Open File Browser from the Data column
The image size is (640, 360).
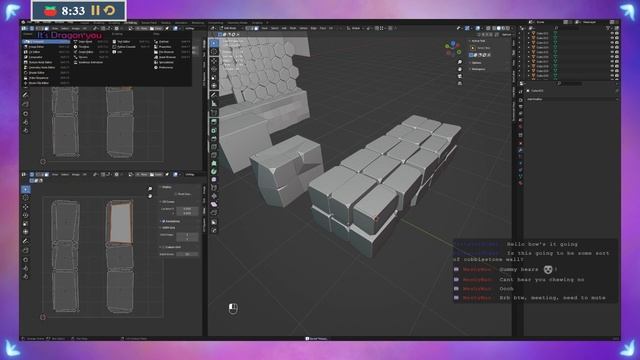click(171, 52)
